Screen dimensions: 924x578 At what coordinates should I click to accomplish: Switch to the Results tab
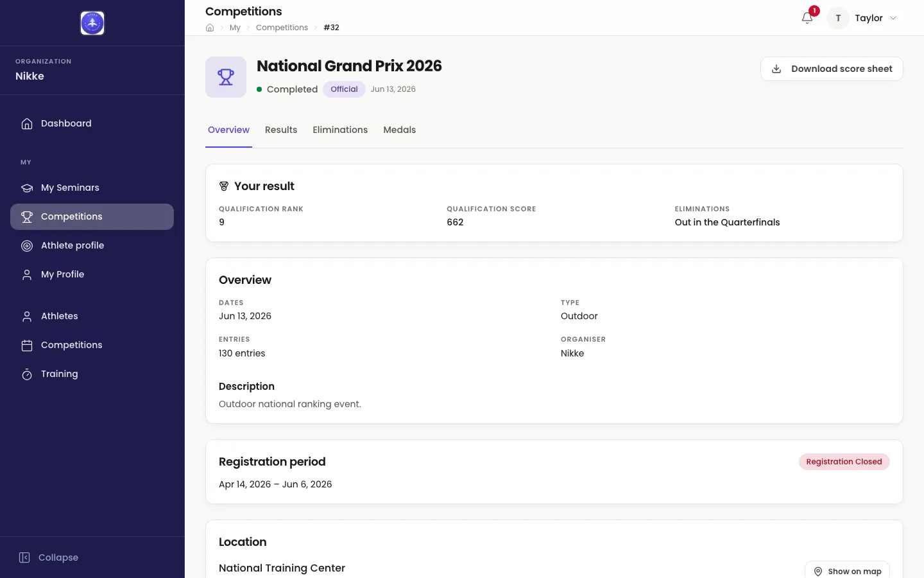281,130
